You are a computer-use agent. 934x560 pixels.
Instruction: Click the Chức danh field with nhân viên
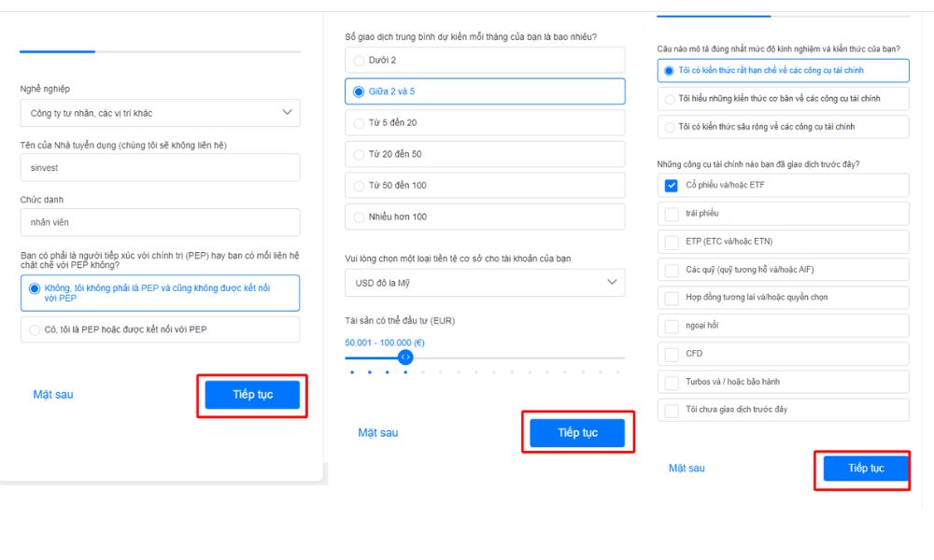coord(160,222)
